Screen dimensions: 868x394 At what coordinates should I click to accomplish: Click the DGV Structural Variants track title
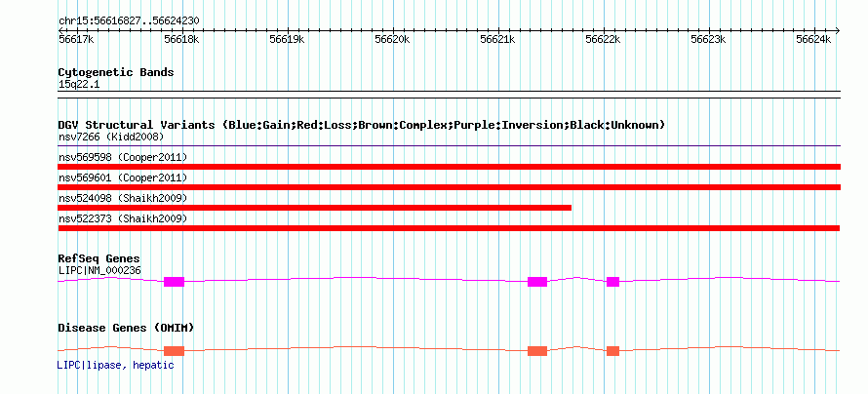coord(362,125)
